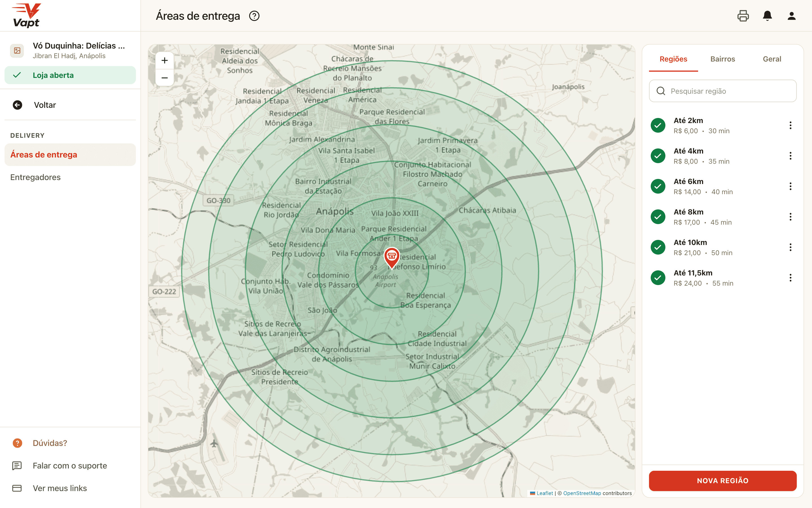
Task: Open the user profile icon
Action: 791,16
